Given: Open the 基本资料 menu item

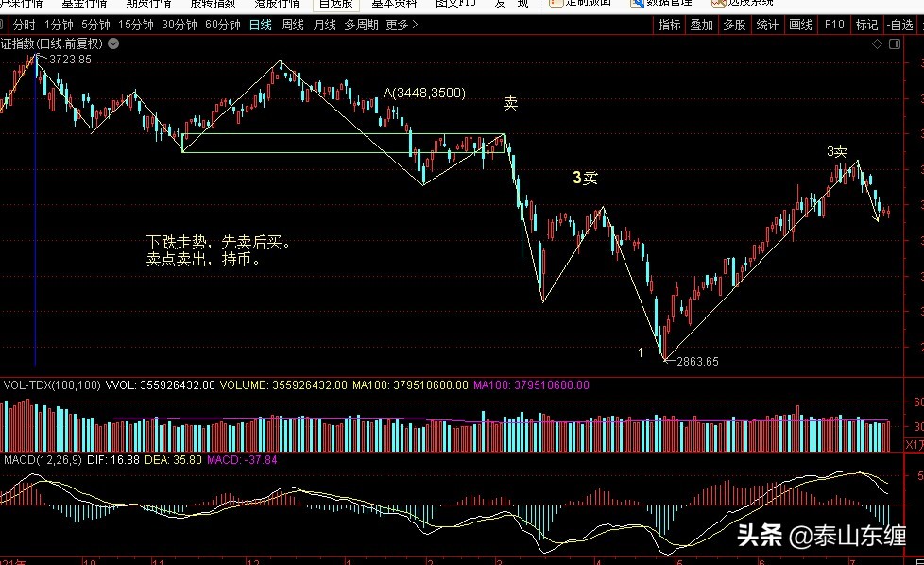Looking at the screenshot, I should pos(394,4).
